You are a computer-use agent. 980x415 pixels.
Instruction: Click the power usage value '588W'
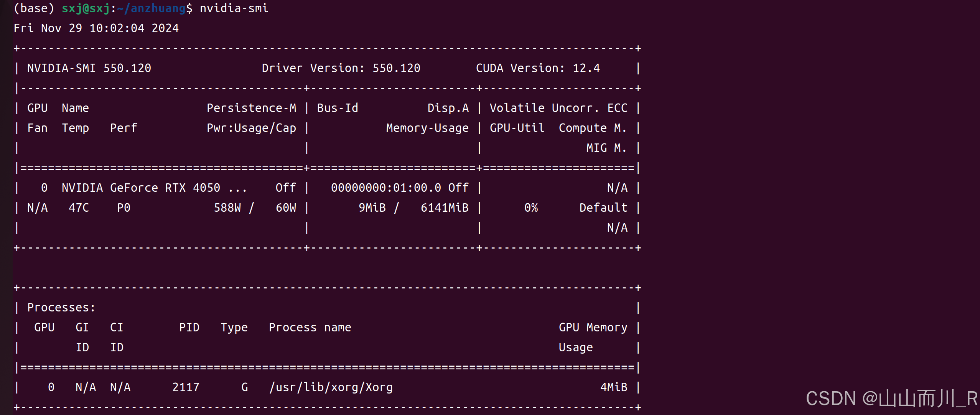[x=227, y=207]
